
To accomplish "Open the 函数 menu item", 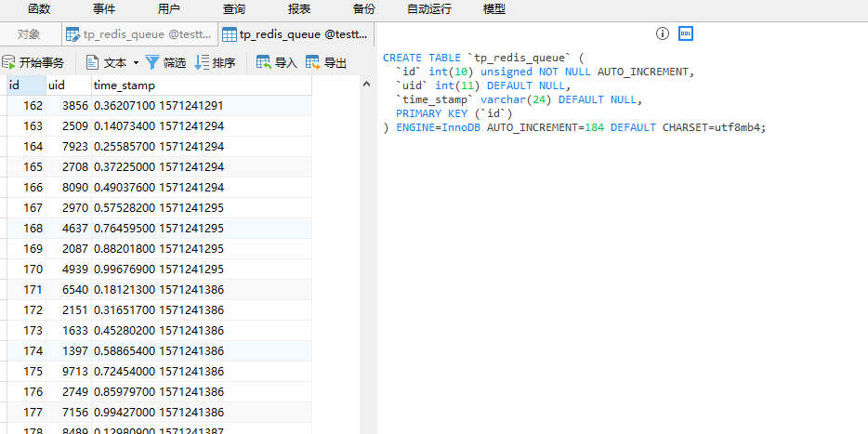I will pyautogui.click(x=39, y=9).
